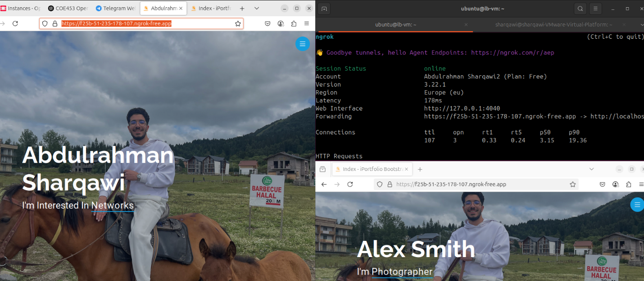
Task: Open the COE453 browser tab
Action: coord(68,9)
